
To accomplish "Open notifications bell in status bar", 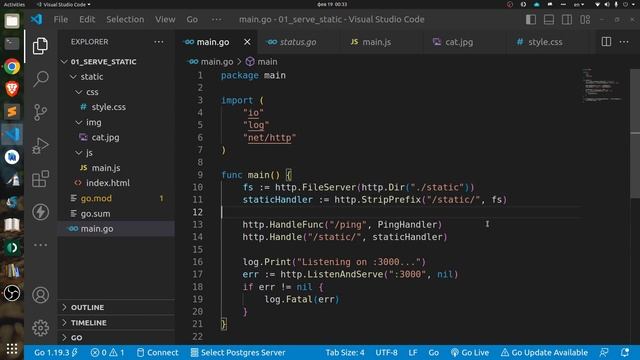I will tap(624, 352).
